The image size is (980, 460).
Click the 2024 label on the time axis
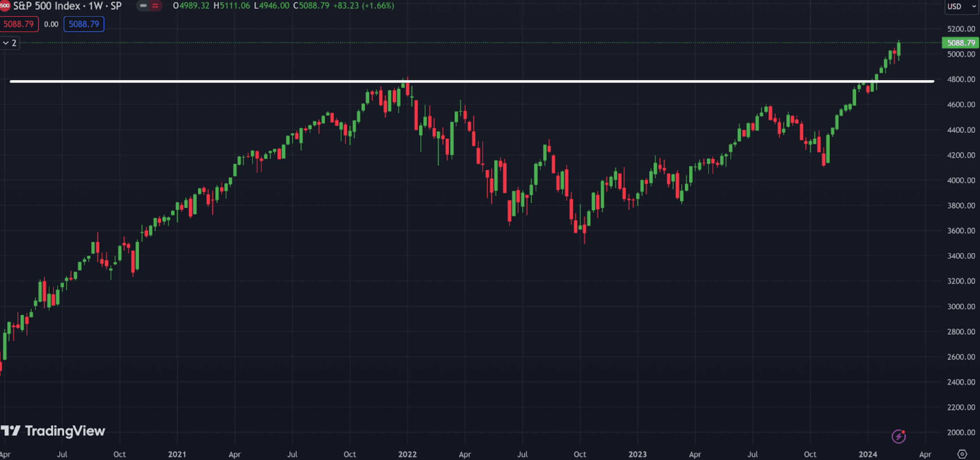[x=867, y=454]
